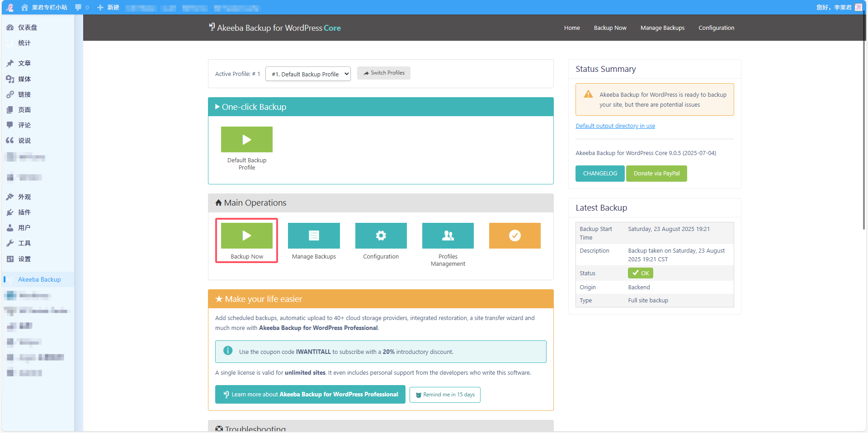
Task: Open the comments bubble in admin bar
Action: coord(78,7)
